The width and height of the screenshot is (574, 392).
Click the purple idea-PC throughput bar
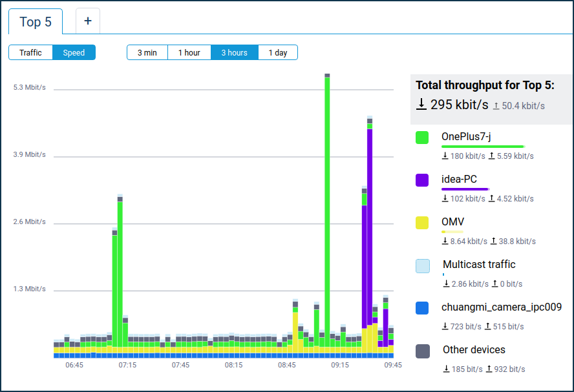pos(465,189)
